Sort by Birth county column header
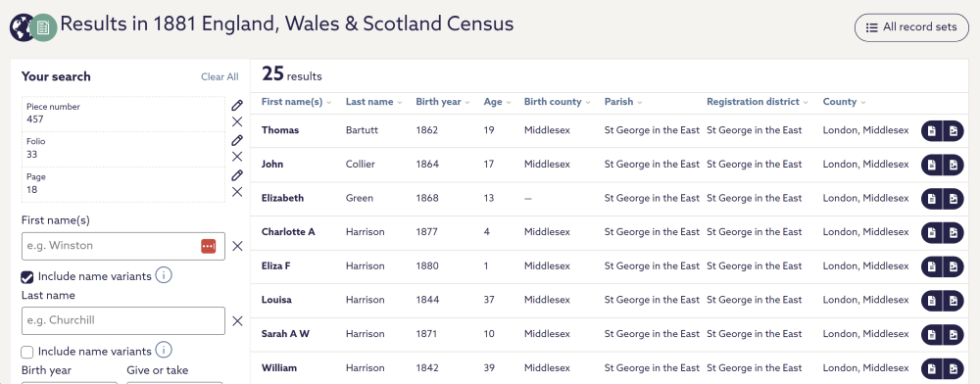The image size is (980, 384). (557, 102)
